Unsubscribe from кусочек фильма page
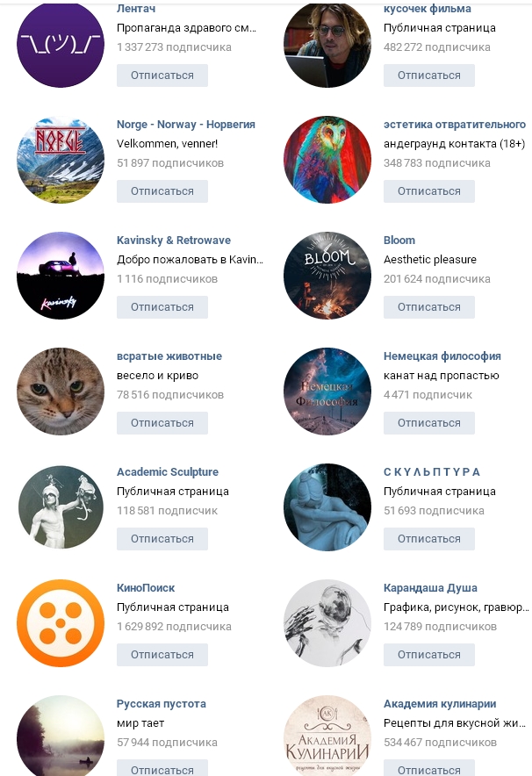532x776 pixels. [x=429, y=75]
